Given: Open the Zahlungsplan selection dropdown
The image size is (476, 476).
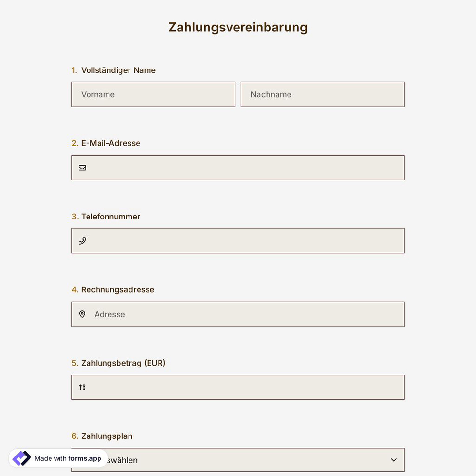Looking at the screenshot, I should tap(238, 460).
